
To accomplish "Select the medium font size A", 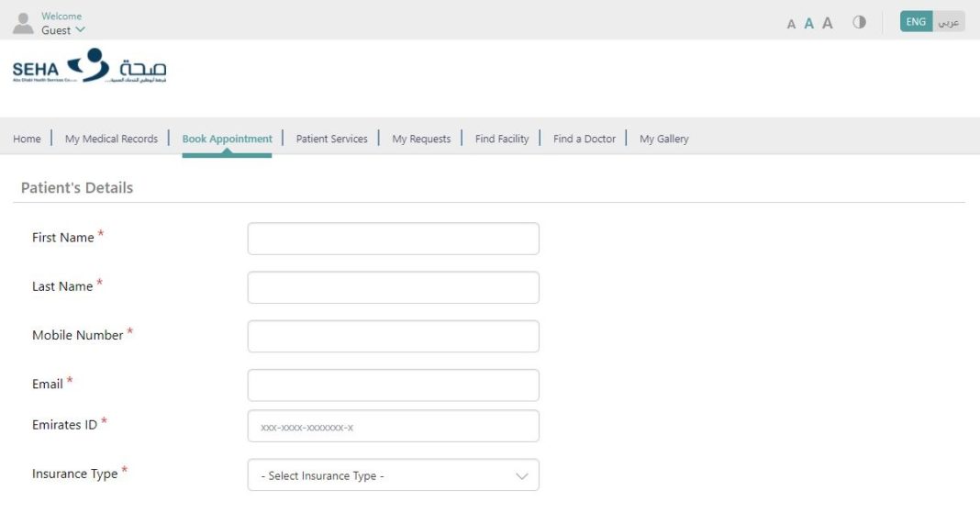I will [809, 24].
